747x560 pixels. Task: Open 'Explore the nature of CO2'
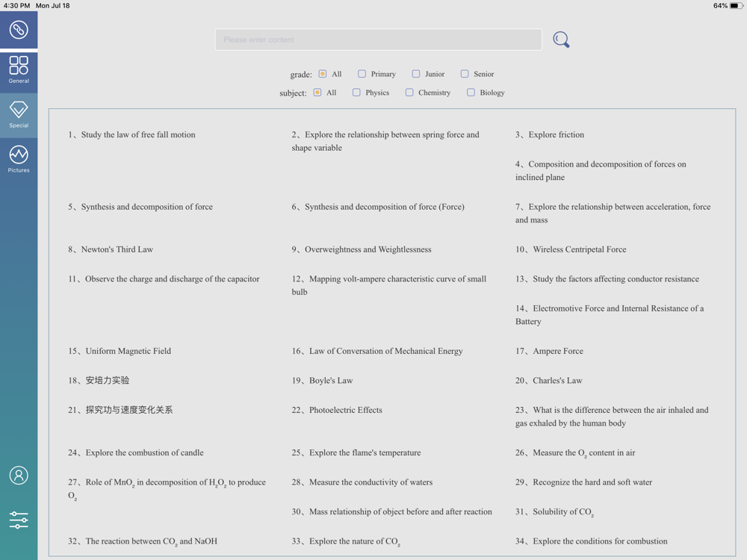pos(346,541)
